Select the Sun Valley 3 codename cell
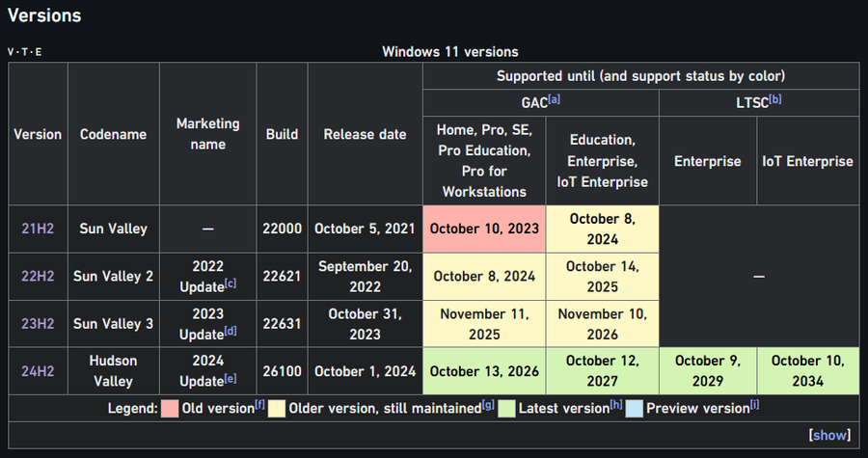 point(114,324)
